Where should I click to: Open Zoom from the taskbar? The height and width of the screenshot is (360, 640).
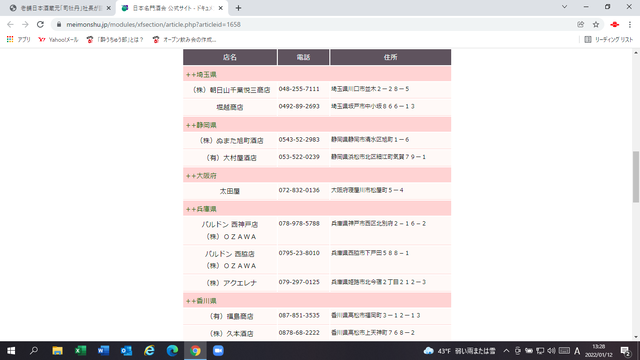pos(218,351)
